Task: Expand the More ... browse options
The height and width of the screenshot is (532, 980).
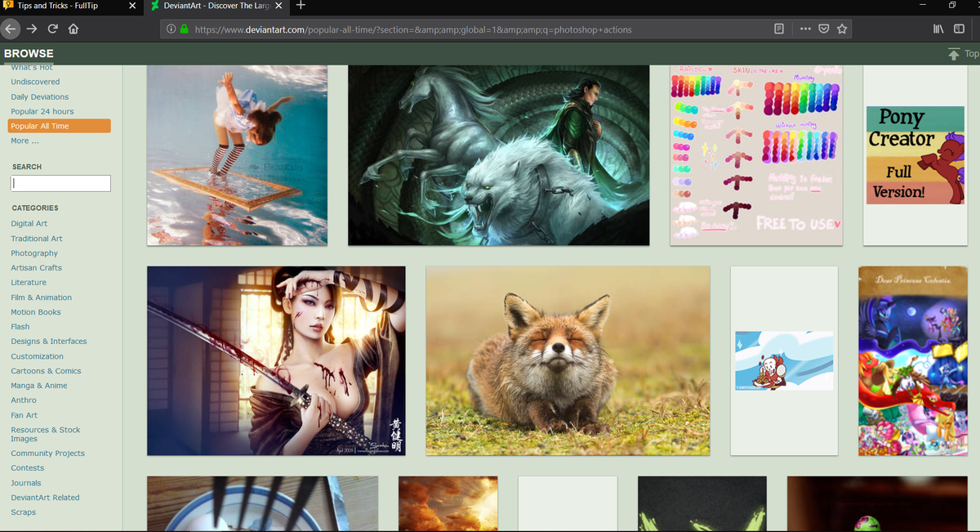Action: 24,141
